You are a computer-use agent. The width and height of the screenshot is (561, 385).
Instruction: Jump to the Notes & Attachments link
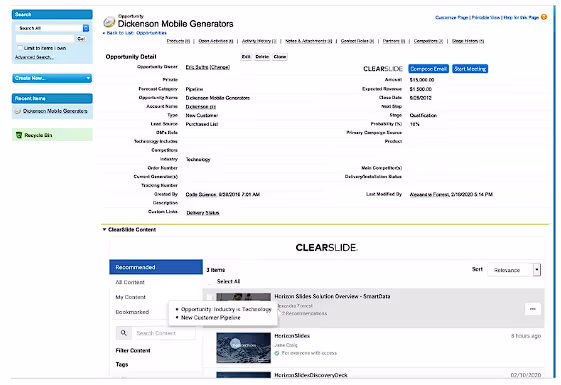pos(308,41)
